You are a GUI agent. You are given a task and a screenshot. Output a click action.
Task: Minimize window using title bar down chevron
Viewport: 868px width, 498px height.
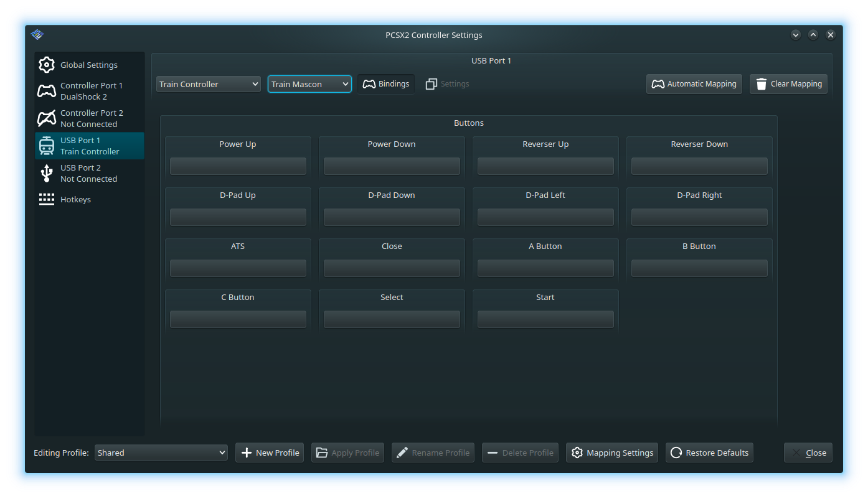tap(796, 35)
